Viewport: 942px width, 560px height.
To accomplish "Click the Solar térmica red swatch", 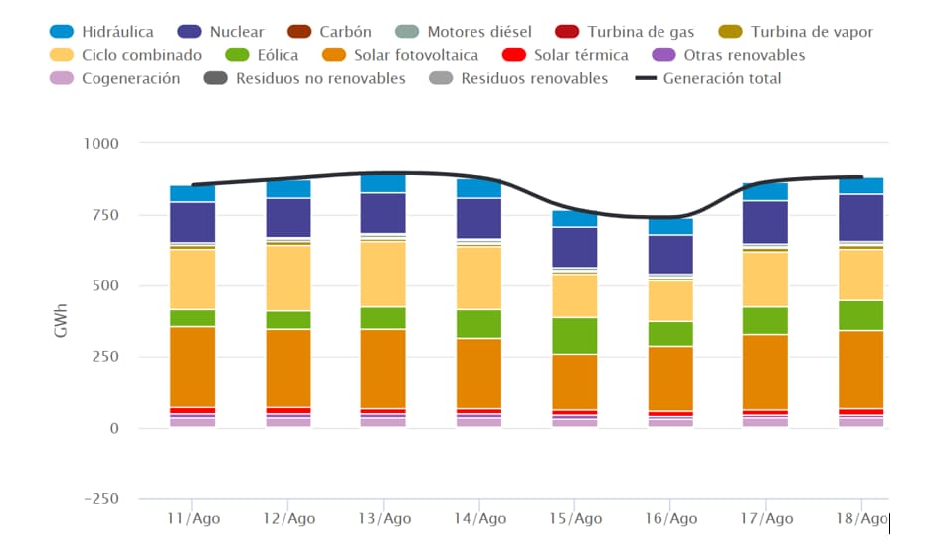I will [x=513, y=55].
